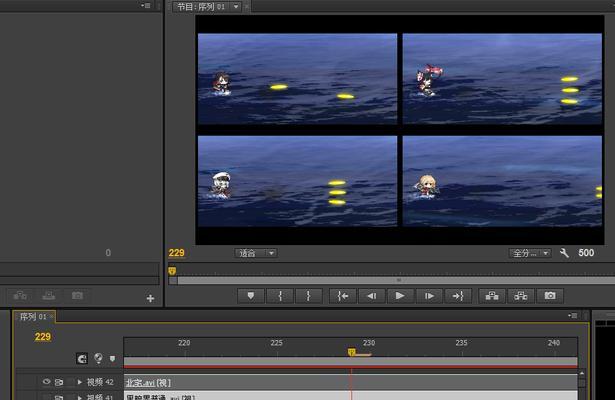Click the 500 duration value in Program monitor

(586, 253)
